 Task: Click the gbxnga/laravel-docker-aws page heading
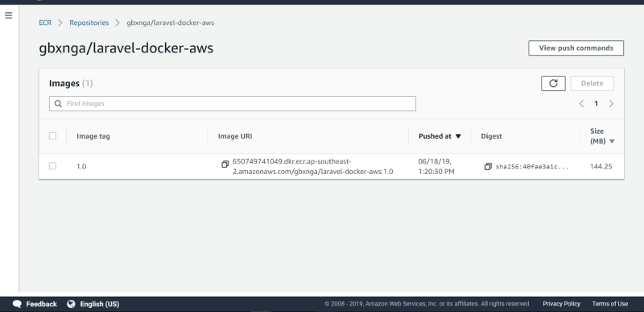pyautogui.click(x=126, y=48)
